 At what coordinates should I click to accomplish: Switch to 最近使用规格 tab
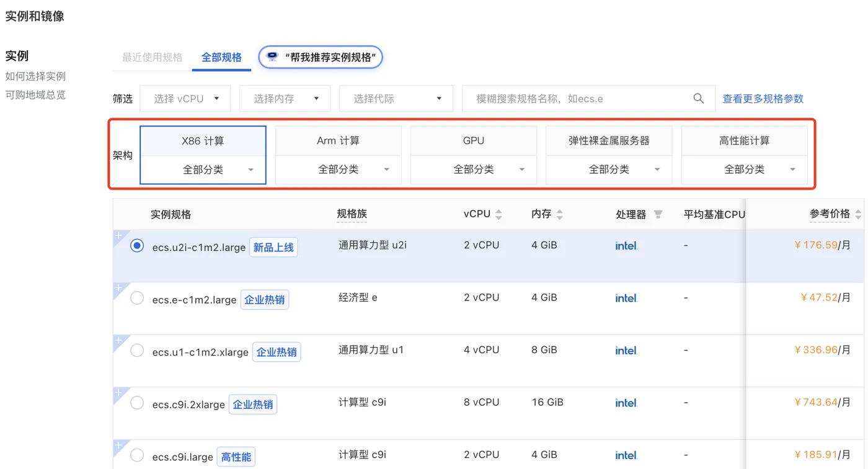click(x=153, y=58)
